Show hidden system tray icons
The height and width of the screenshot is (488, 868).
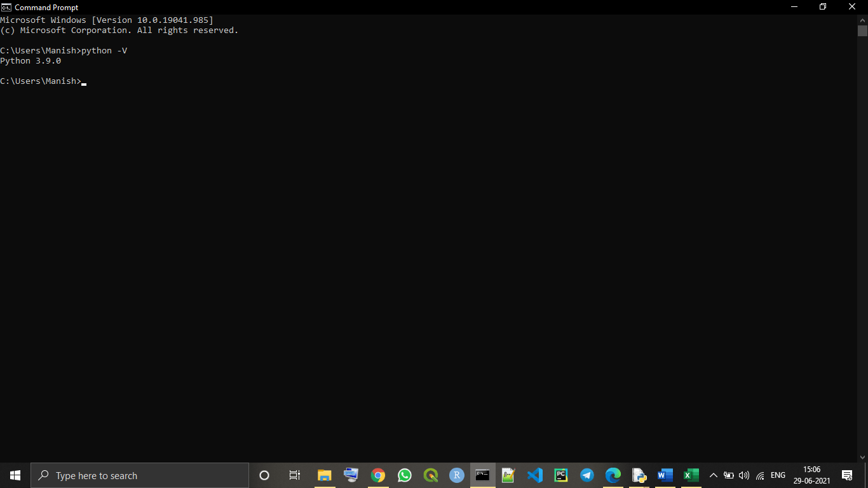[713, 475]
